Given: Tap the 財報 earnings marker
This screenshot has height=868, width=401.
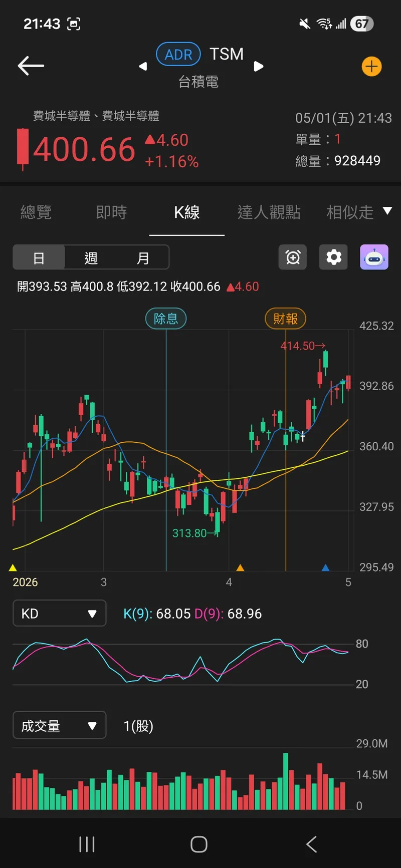Looking at the screenshot, I should pos(285,319).
